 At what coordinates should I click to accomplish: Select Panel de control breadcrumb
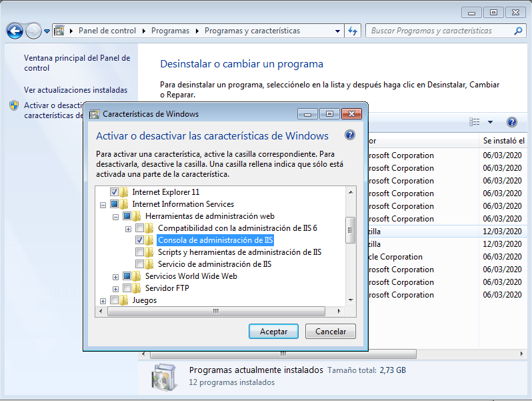[x=107, y=31]
